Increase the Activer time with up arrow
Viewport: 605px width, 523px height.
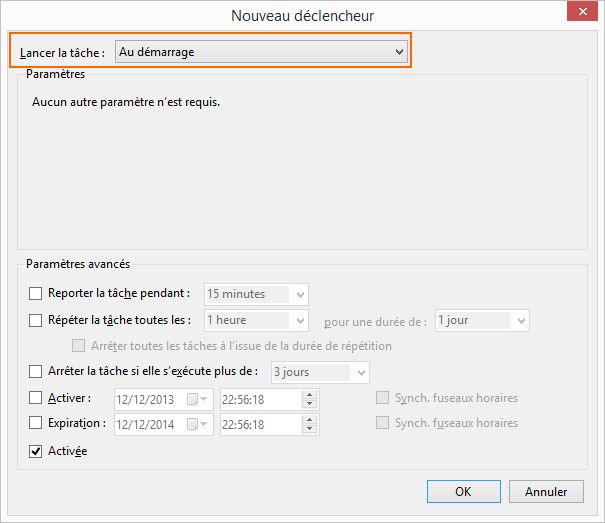click(309, 395)
